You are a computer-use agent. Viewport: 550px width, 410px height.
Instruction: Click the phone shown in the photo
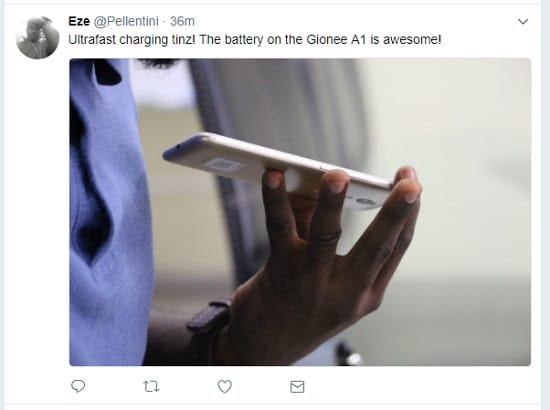click(277, 168)
